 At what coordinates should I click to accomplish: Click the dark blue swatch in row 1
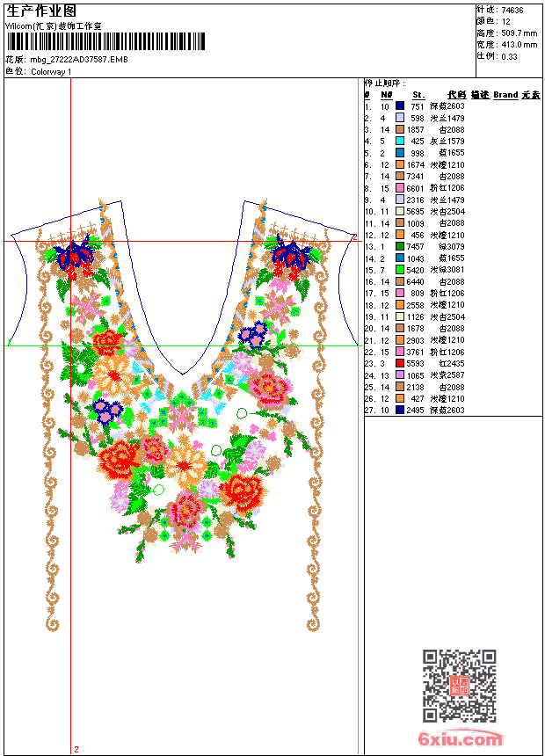[x=400, y=105]
